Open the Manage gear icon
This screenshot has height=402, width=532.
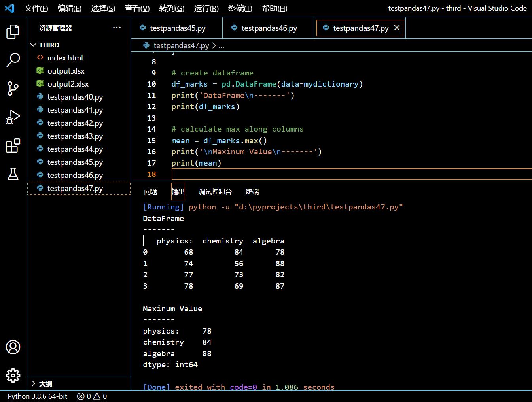coord(13,376)
